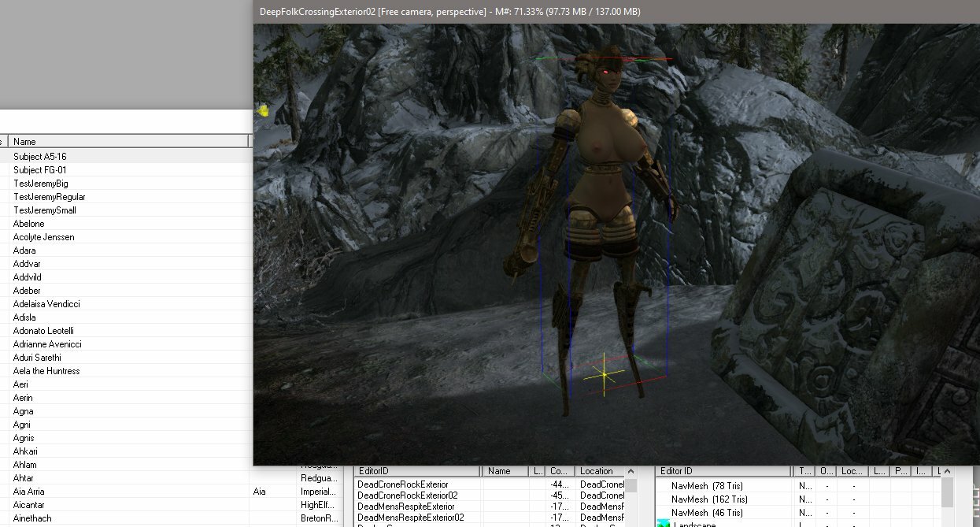
Task: Click the yellow light marker in render window
Action: pos(264,112)
